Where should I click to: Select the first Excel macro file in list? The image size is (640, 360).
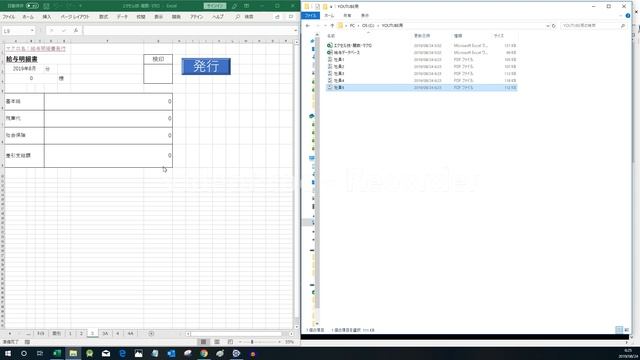point(421,45)
